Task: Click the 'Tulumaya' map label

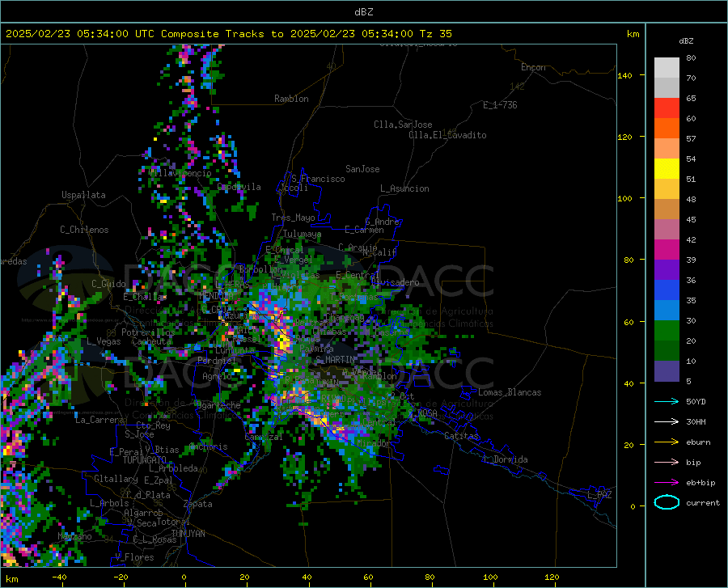Action: coord(302,234)
